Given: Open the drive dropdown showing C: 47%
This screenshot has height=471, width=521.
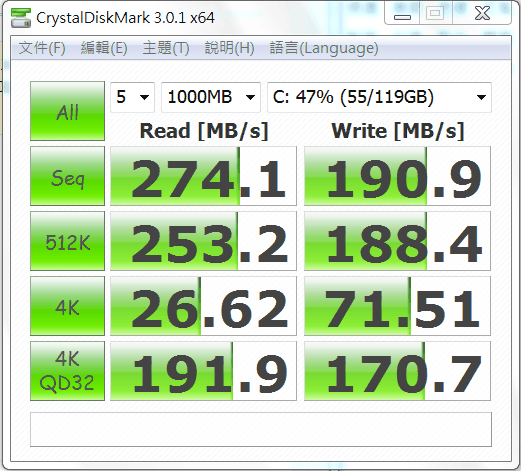Looking at the screenshot, I should point(379,97).
